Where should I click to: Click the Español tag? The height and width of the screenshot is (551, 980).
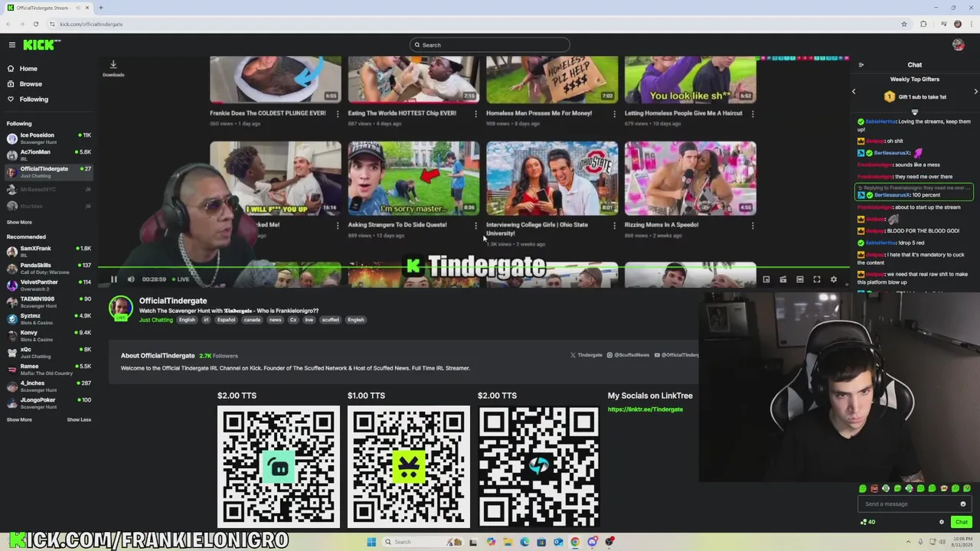tap(226, 320)
